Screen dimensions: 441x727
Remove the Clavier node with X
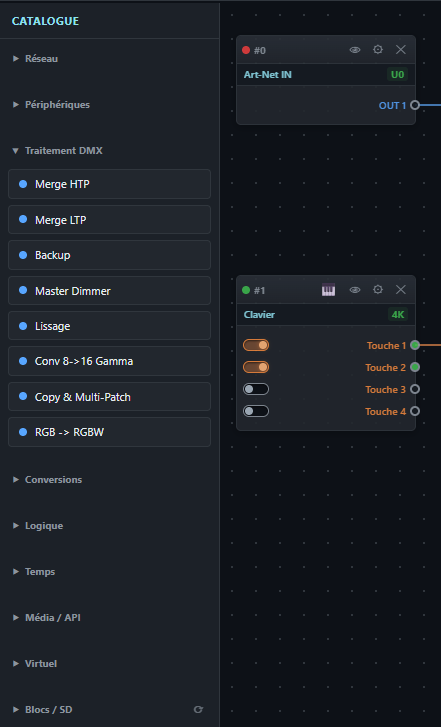point(401,290)
